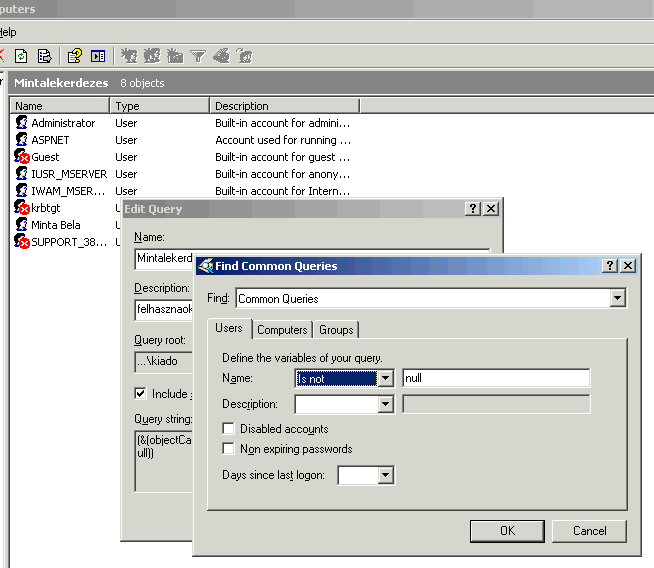Click the greyed new group toolbar icon

[152, 56]
